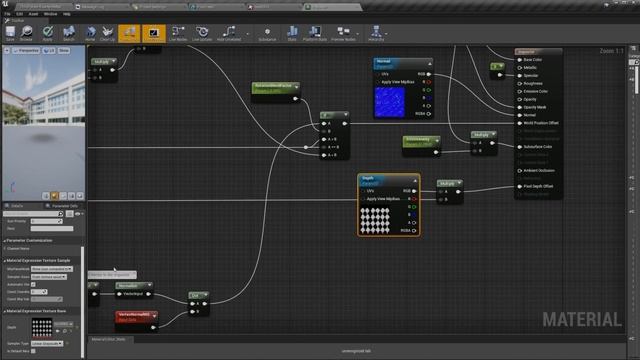Collapse Parameter Customization section
This screenshot has width=640, height=360.
(4, 240)
